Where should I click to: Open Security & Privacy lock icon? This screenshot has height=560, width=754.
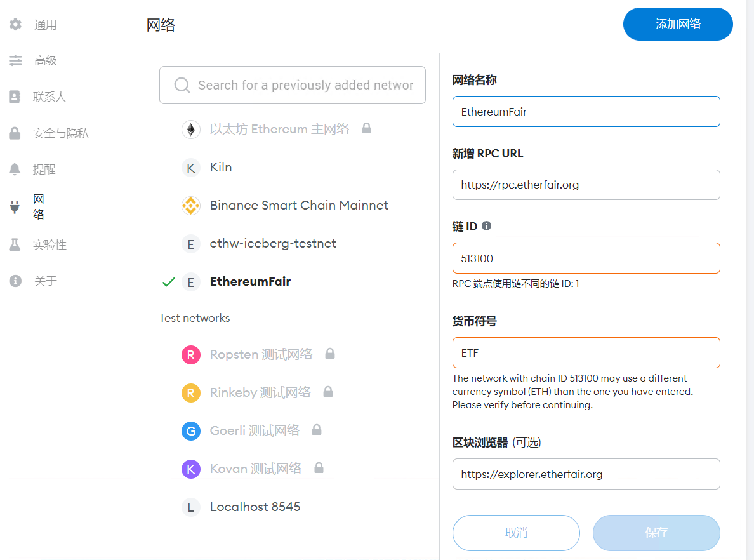tap(15, 133)
